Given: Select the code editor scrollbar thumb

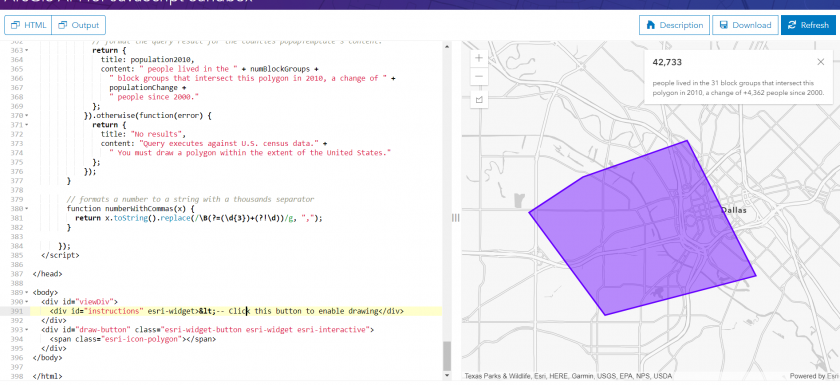Looking at the screenshot, I should [x=447, y=356].
